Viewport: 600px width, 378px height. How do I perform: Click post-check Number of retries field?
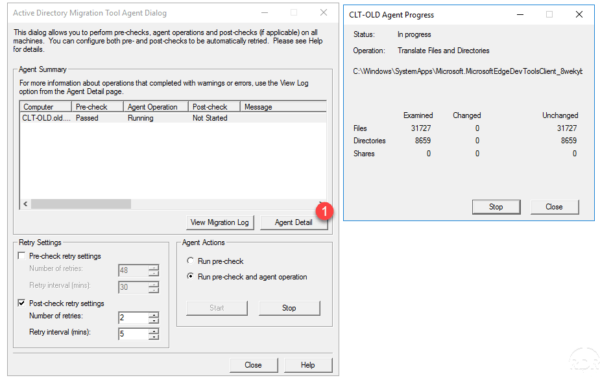(133, 318)
